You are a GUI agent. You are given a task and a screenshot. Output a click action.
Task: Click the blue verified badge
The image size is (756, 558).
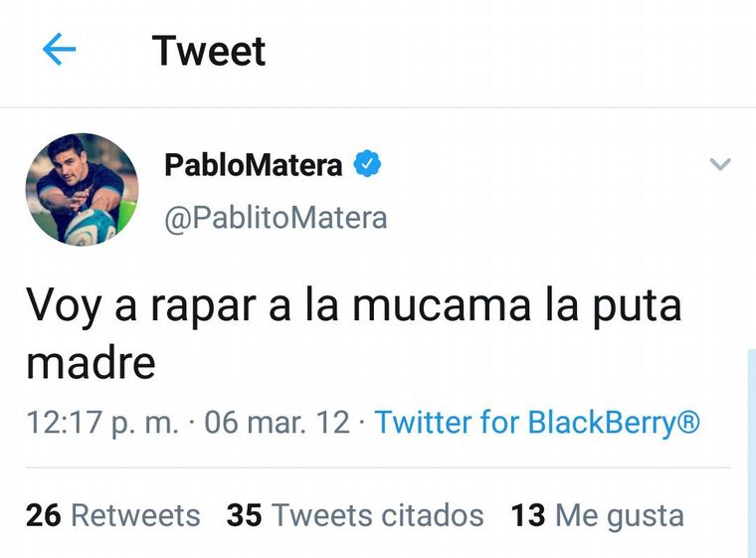(368, 164)
